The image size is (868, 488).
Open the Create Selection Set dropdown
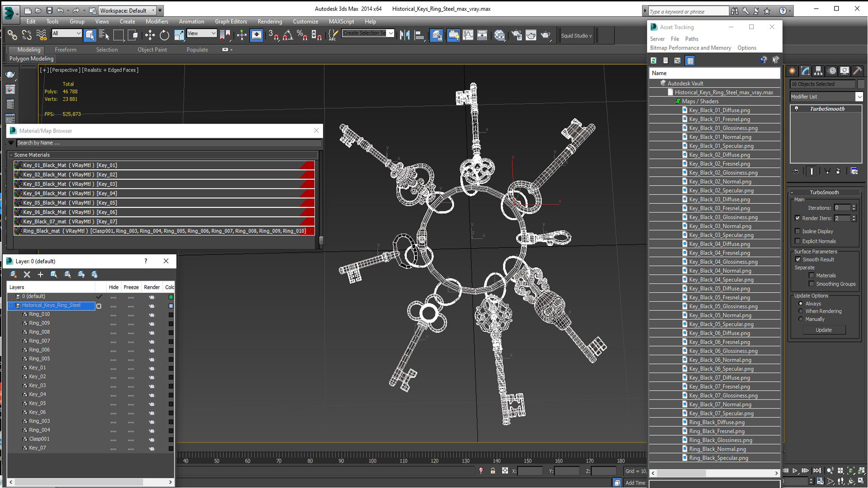point(368,33)
